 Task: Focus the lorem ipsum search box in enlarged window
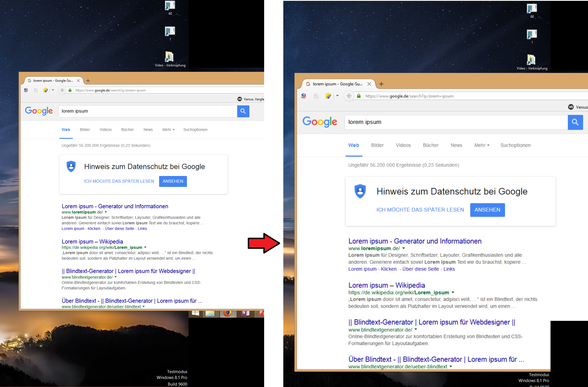click(456, 122)
